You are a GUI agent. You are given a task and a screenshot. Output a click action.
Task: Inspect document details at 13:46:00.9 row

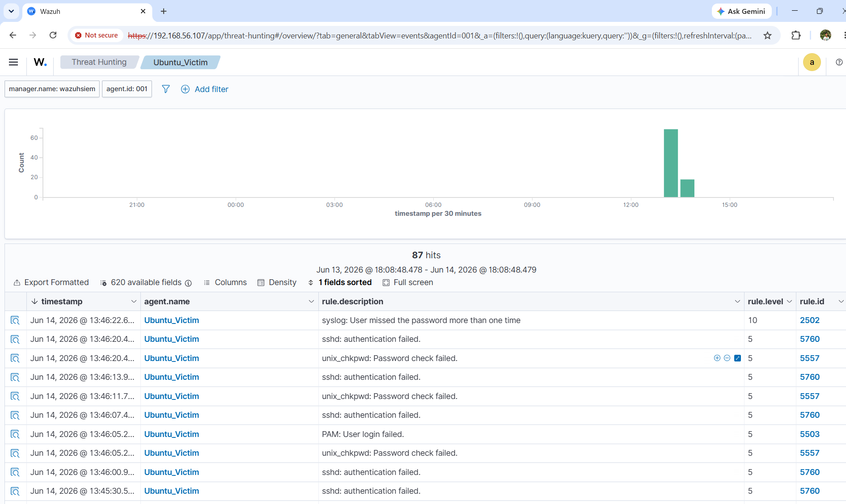pos(15,472)
